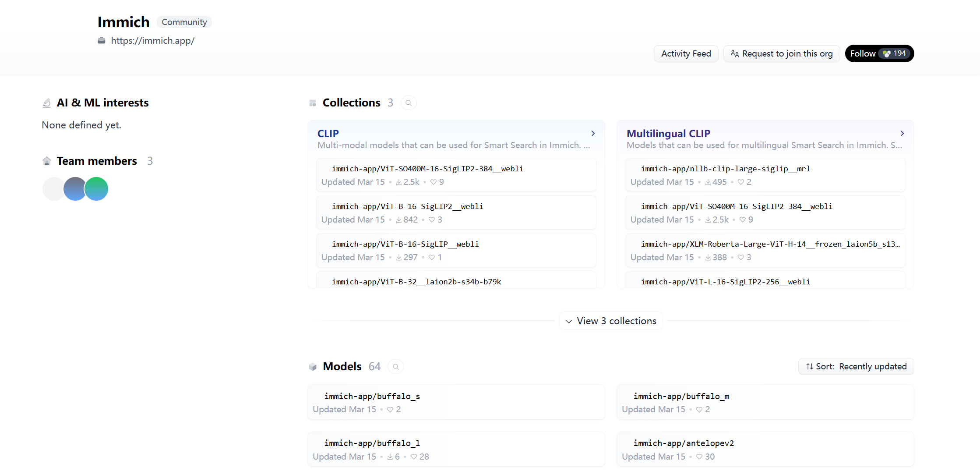Like the buffalo_l model via its heart
Image resolution: width=980 pixels, height=471 pixels.
(414, 456)
